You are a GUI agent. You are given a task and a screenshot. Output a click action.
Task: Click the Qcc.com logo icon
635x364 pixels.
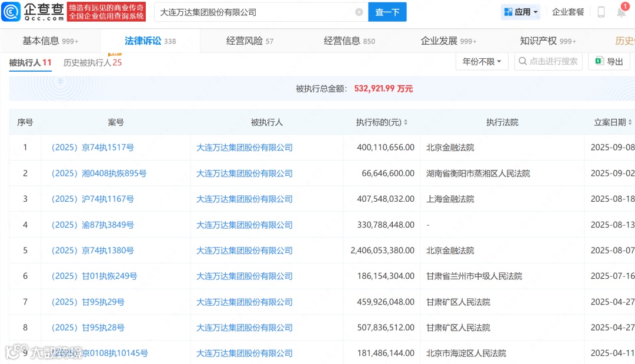click(11, 12)
